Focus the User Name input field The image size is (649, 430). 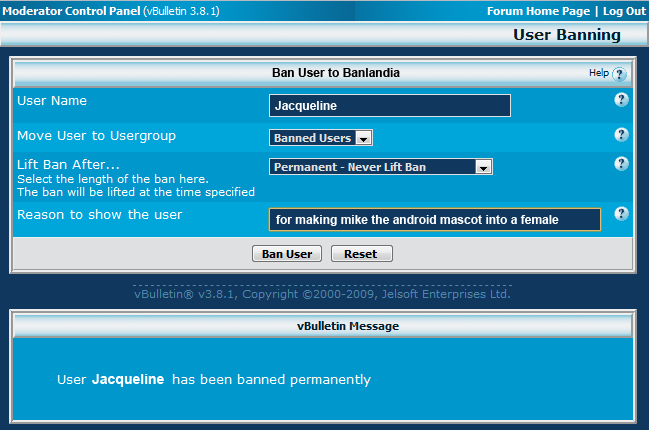390,106
